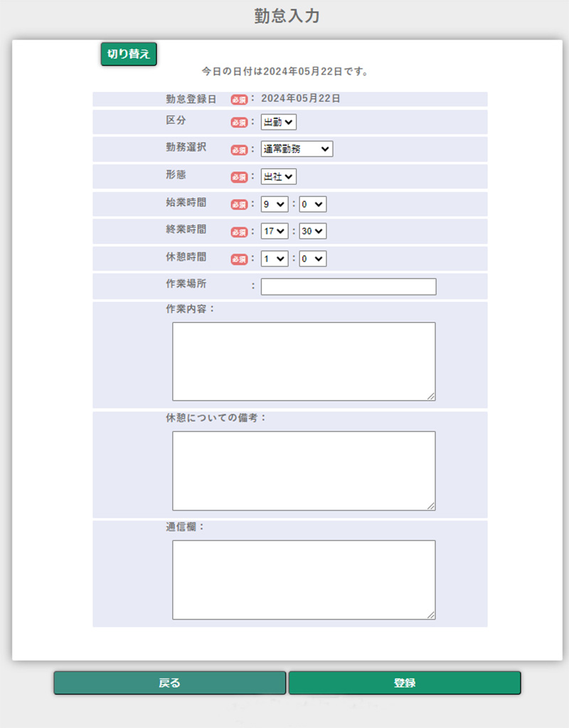Screen dimensions: 569x728
Task: Click inside the 休憩についての備考 text area
Action: click(x=304, y=471)
